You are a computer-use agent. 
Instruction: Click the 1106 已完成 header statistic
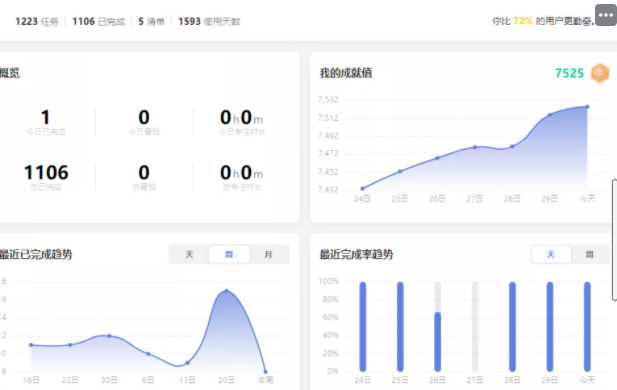(98, 21)
